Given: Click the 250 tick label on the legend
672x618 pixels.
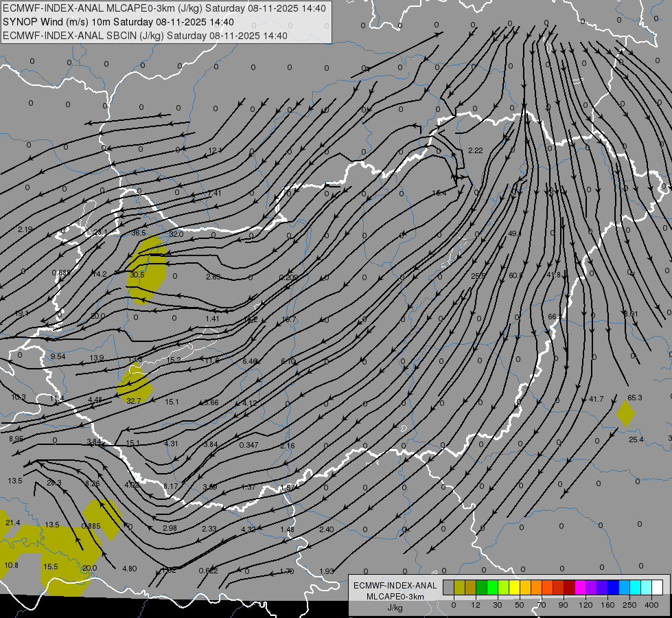Looking at the screenshot, I should click(629, 605).
